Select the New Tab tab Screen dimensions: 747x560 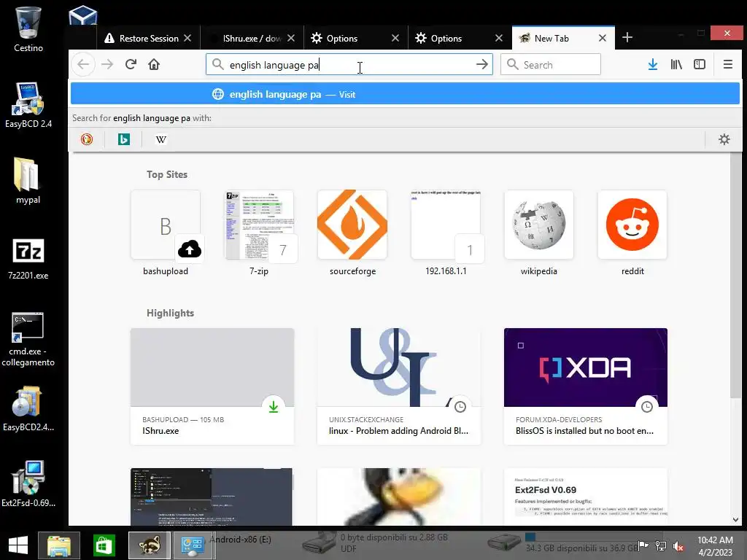click(x=564, y=38)
